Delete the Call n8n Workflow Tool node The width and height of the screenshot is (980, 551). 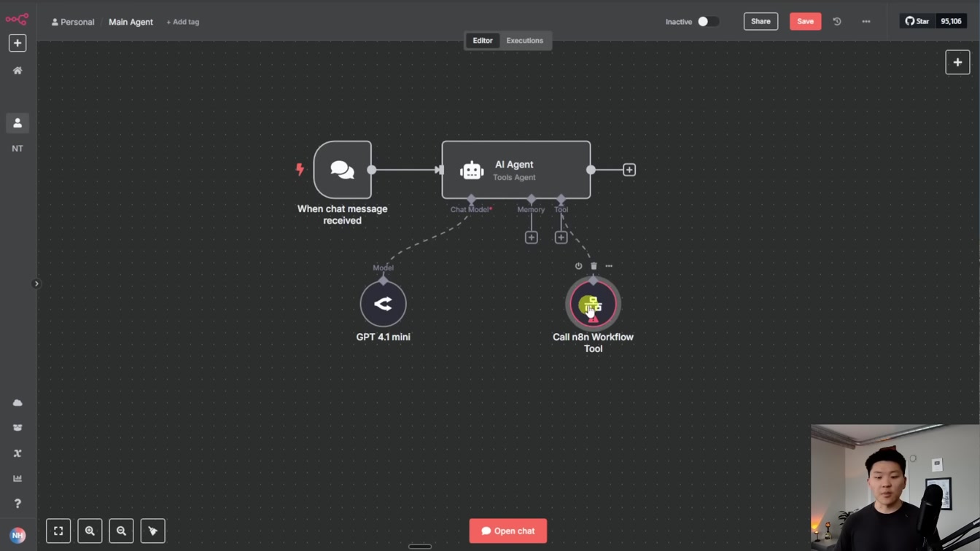594,266
